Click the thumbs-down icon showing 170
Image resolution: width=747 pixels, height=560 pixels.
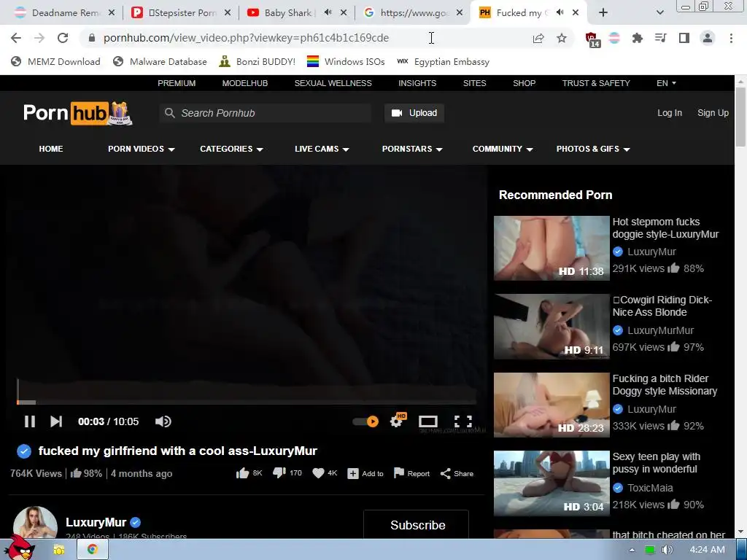click(279, 473)
